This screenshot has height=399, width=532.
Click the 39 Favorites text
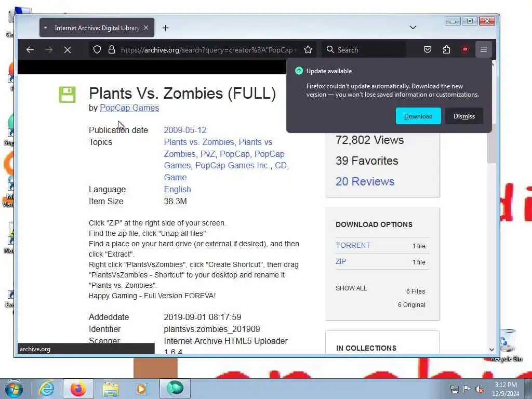click(x=367, y=161)
